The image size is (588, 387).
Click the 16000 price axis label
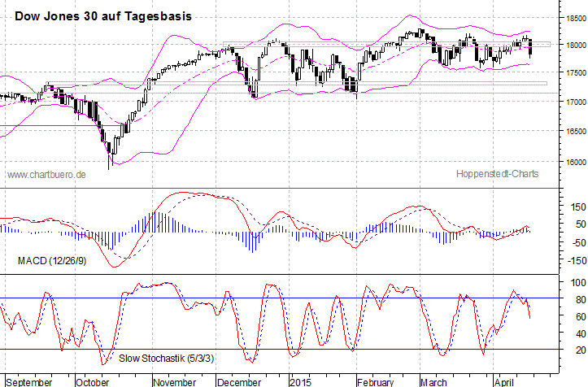pos(577,163)
